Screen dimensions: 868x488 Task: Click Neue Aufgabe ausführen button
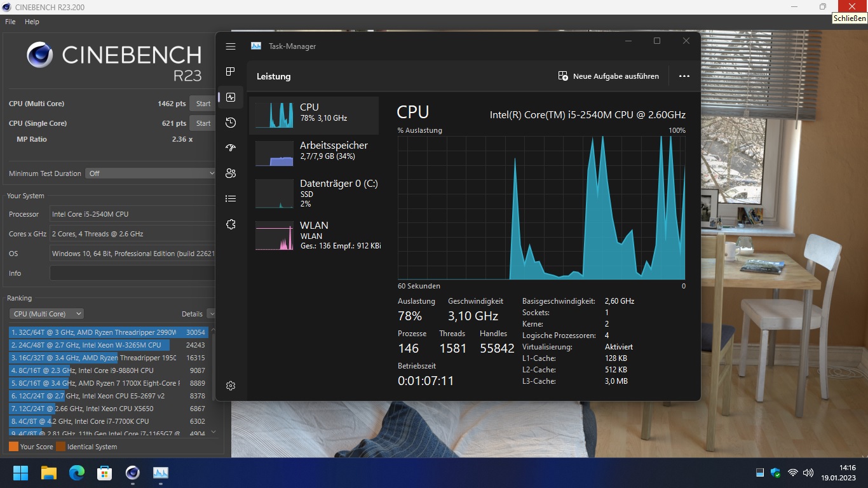point(608,76)
